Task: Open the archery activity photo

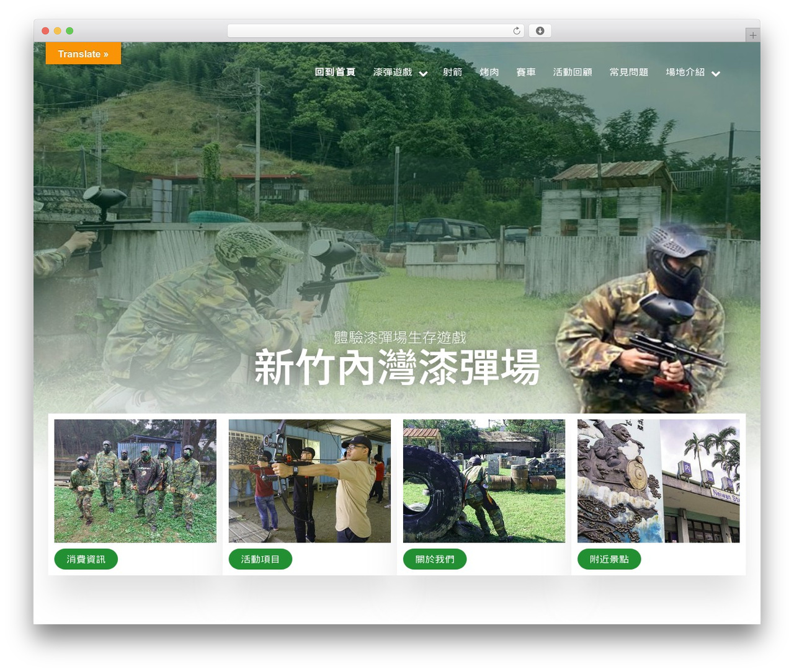Action: click(x=310, y=481)
